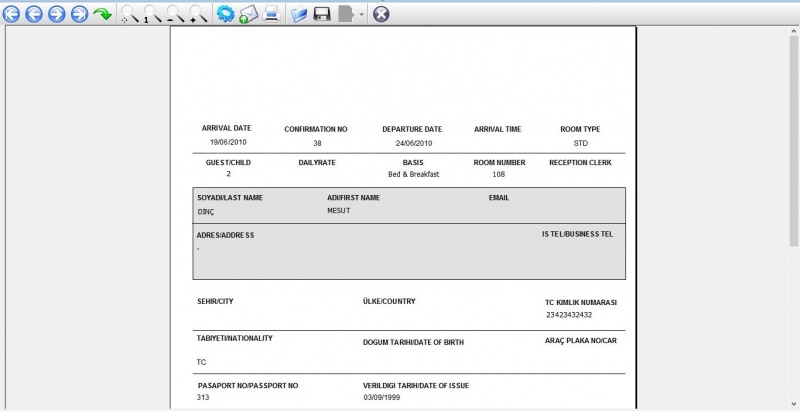Click first name value MESUT
800x411 pixels.
click(x=339, y=211)
